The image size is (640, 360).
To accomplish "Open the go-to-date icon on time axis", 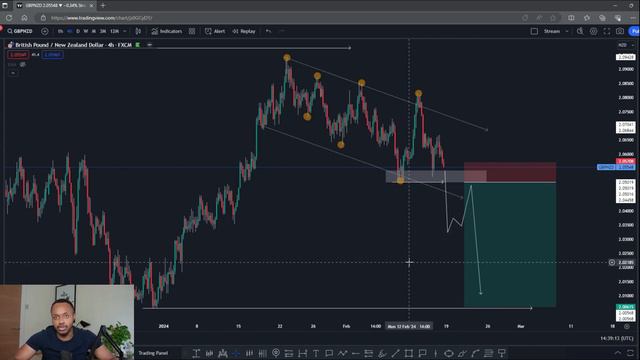I will point(627,326).
